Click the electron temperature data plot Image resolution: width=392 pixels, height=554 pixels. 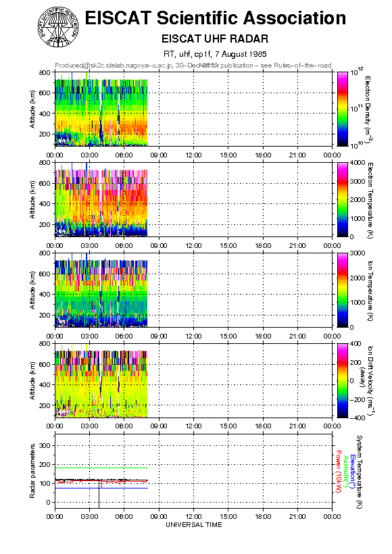pos(101,199)
